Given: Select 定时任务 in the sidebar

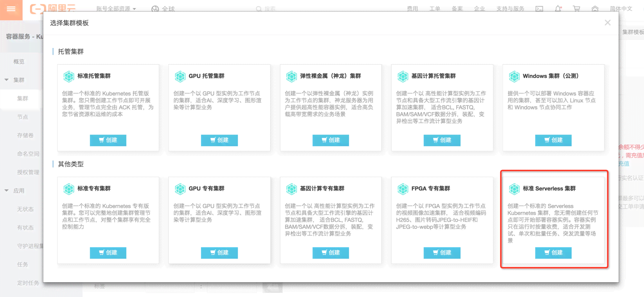Looking at the screenshot, I should click(28, 283).
